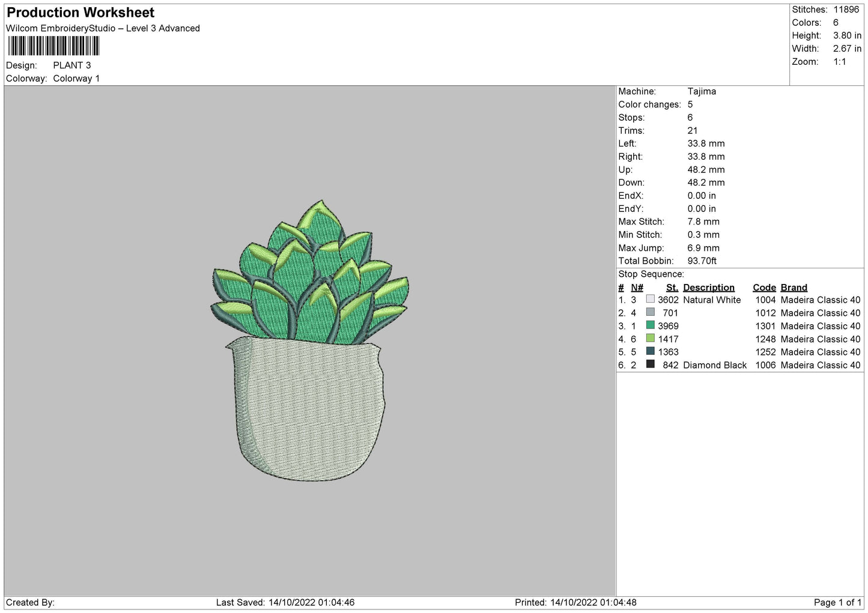
Task: Click the Trims value '21'
Action: (693, 130)
